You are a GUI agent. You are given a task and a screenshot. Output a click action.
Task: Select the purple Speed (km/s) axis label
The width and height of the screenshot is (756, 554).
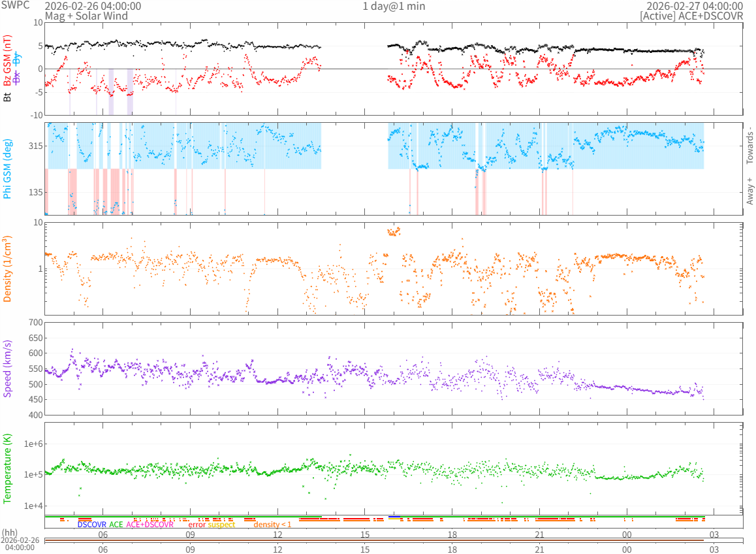coord(8,368)
